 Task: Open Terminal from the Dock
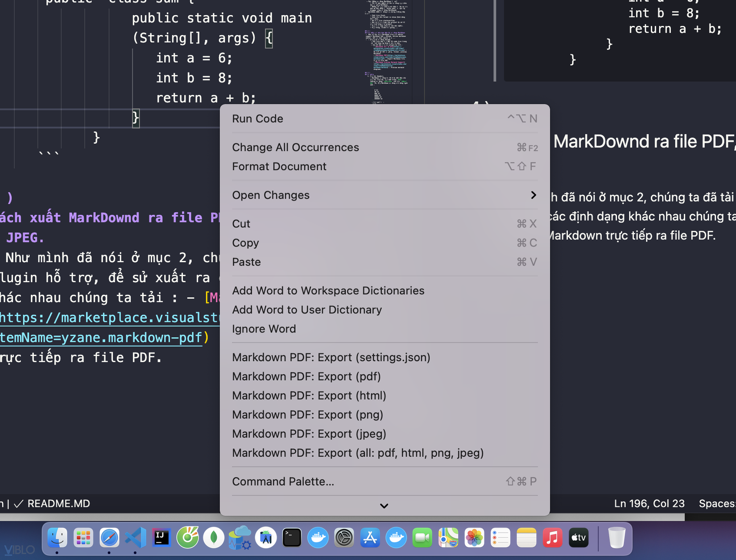(x=292, y=538)
